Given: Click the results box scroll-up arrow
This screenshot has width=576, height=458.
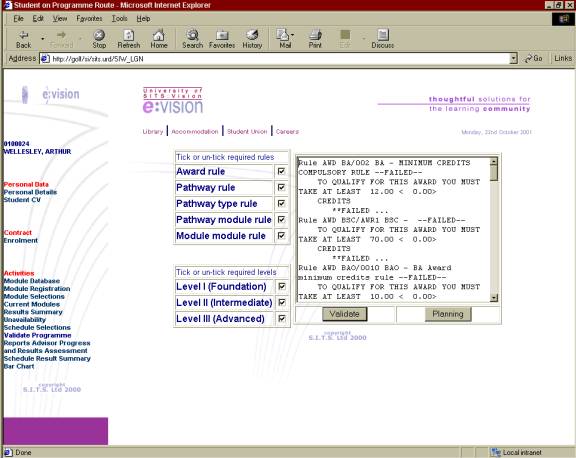Looking at the screenshot, I should coord(494,162).
